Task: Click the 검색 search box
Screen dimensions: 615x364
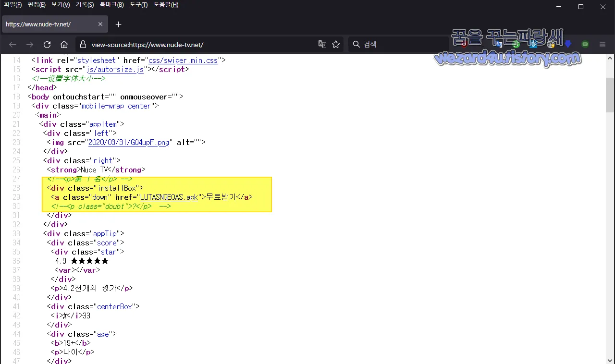Action: pos(399,44)
